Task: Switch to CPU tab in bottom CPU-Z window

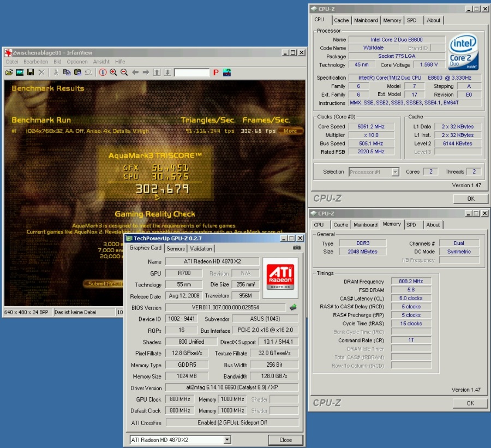Action: [x=319, y=225]
